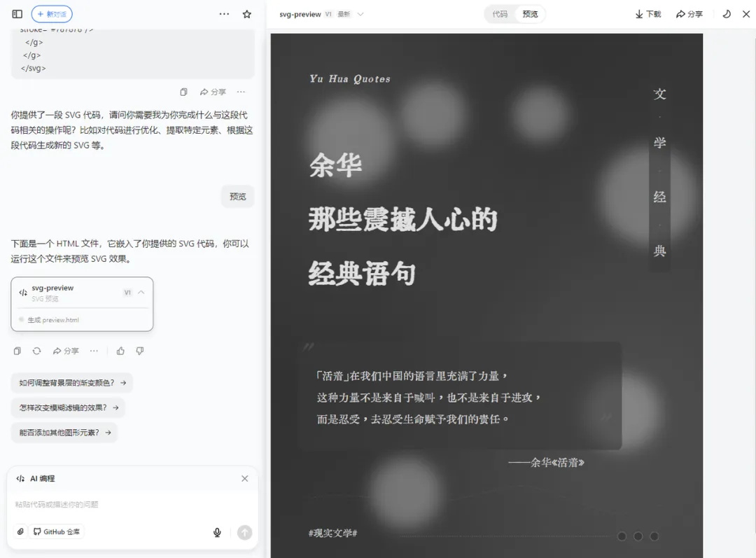Star this conversation as favorite
Screen dimensions: 756x558
tap(246, 13)
